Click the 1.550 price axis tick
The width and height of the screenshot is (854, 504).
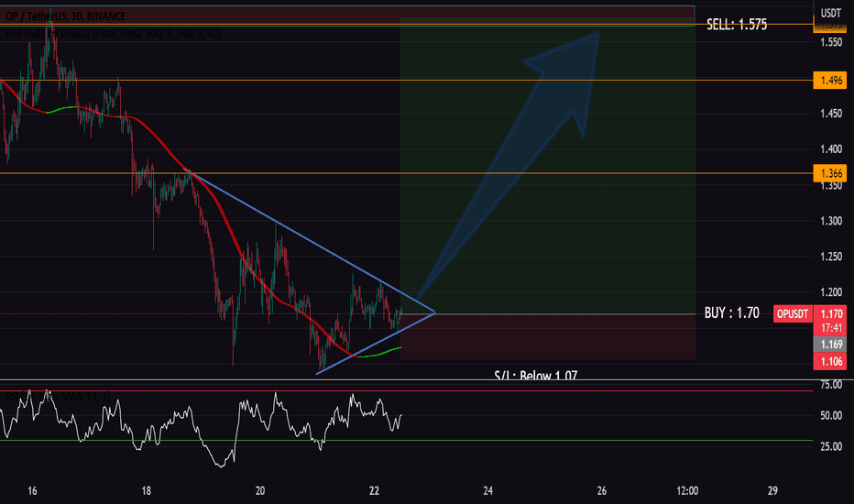[831, 42]
